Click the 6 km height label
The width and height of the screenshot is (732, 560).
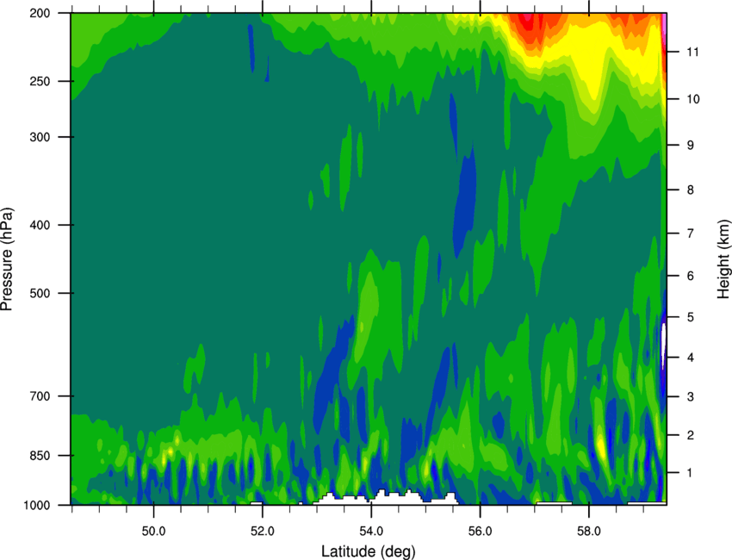pyautogui.click(x=691, y=276)
